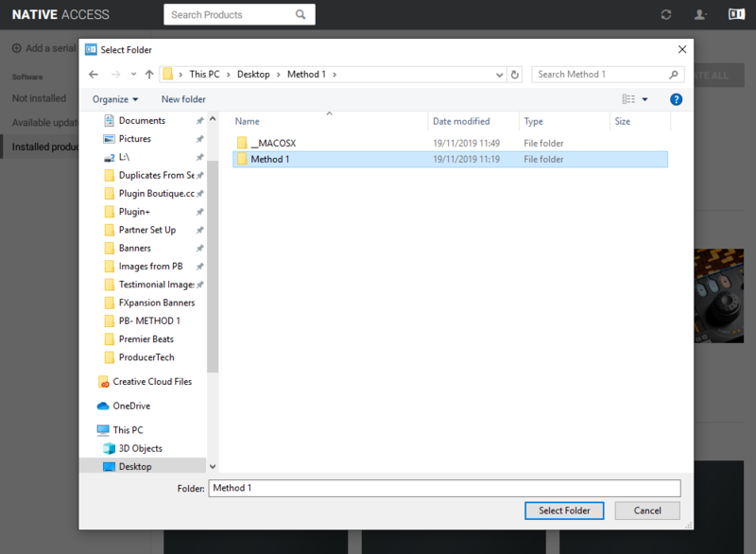
Task: Select the __MACOSX folder in file list
Action: (272, 143)
